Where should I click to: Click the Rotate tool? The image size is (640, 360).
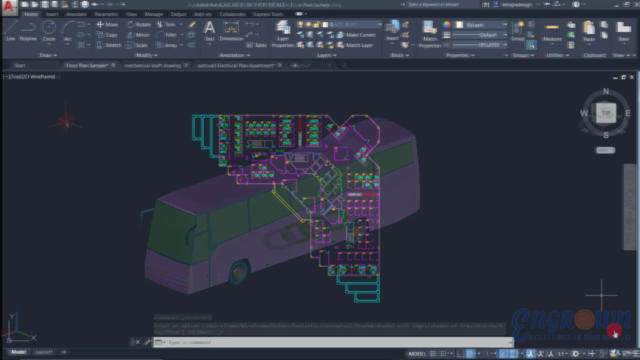139,24
